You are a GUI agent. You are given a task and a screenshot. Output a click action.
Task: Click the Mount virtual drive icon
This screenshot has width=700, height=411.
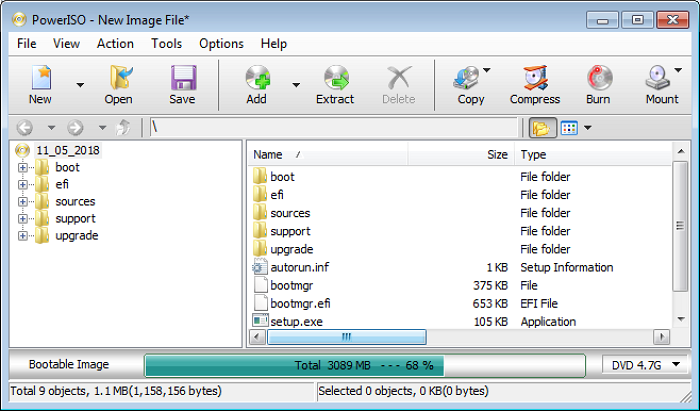point(658,78)
